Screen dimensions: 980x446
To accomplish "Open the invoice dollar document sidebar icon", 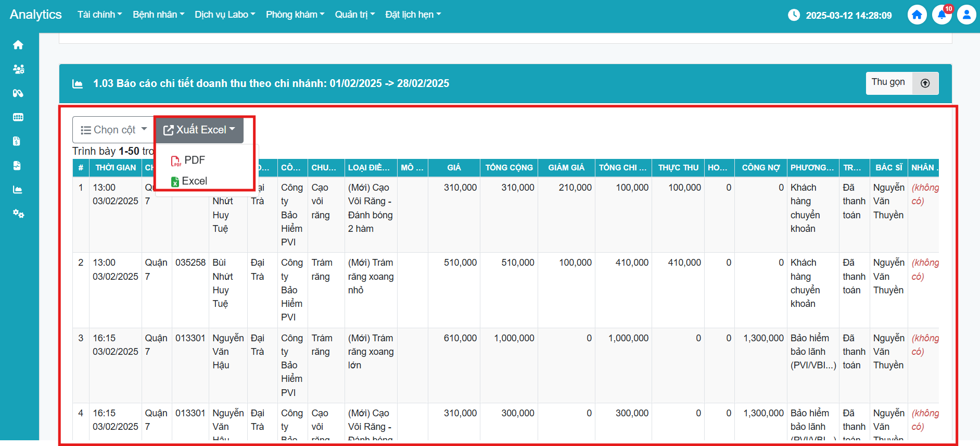I will coord(17,141).
